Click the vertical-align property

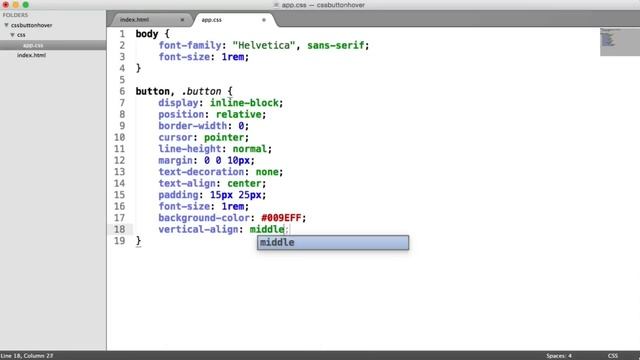(x=198, y=229)
